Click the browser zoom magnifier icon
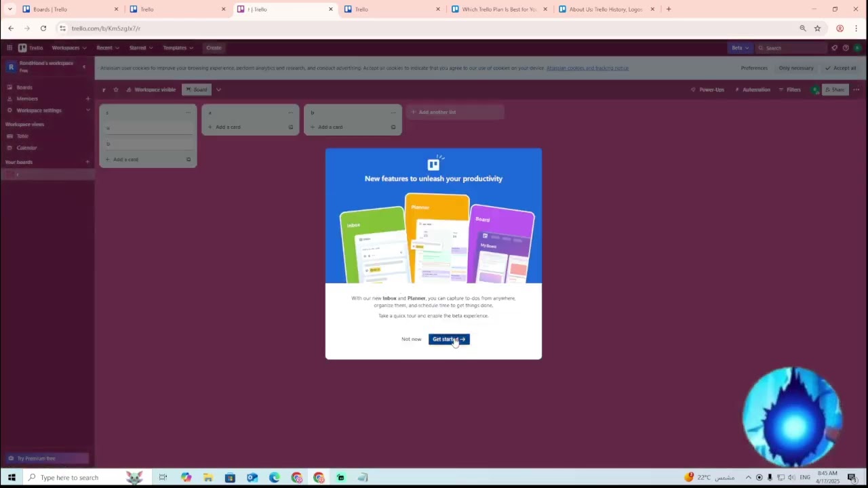 click(x=803, y=28)
